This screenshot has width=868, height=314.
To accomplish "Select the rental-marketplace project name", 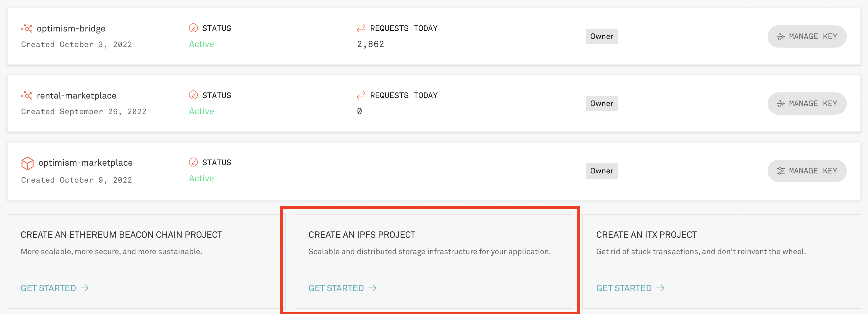I will (77, 95).
